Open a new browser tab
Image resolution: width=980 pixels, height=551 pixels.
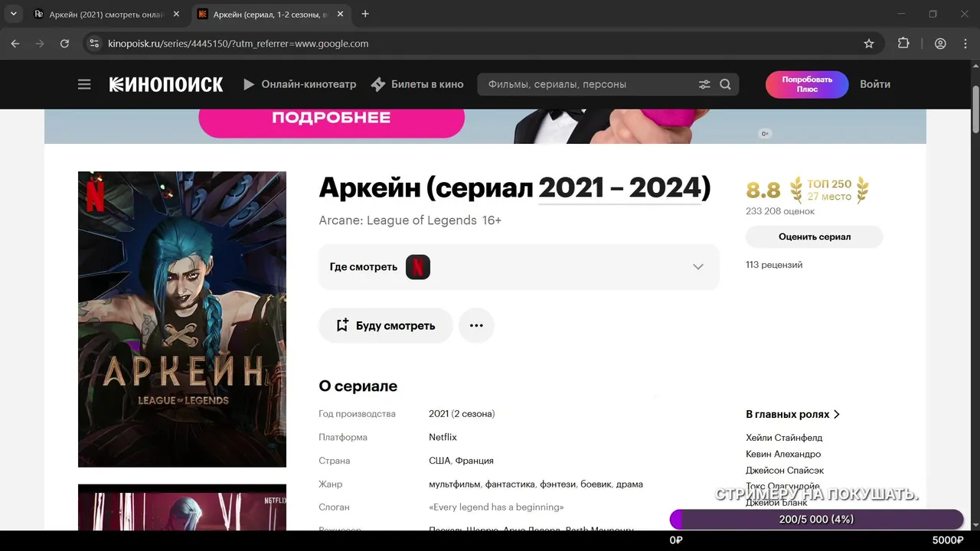tap(365, 14)
